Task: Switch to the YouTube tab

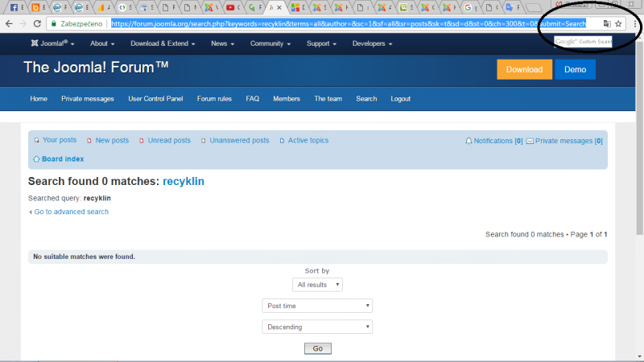Action: click(230, 7)
